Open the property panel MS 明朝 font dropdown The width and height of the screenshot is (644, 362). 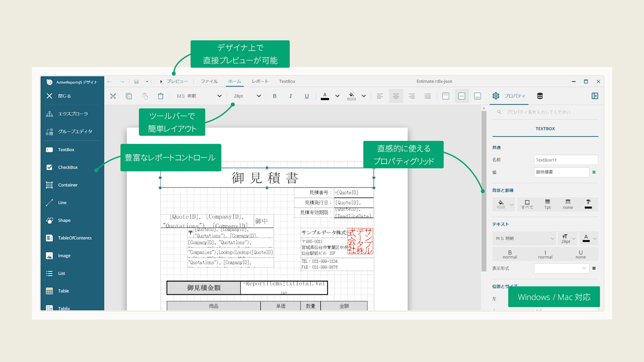click(524, 239)
